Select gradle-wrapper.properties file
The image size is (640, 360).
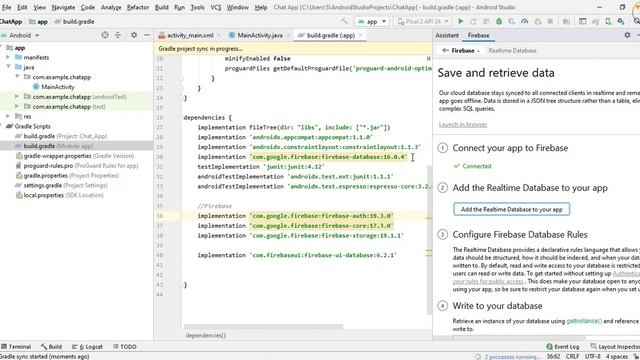(75, 156)
